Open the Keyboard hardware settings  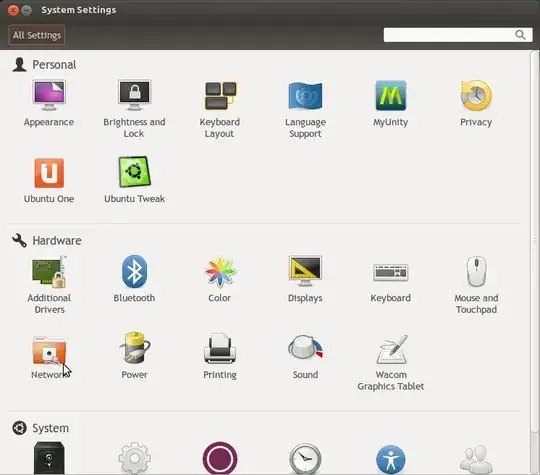coord(391,282)
